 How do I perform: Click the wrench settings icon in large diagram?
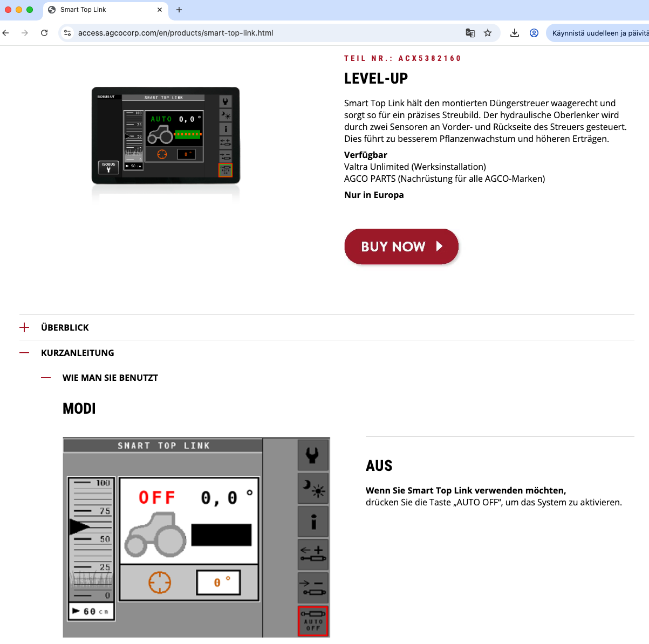[313, 455]
